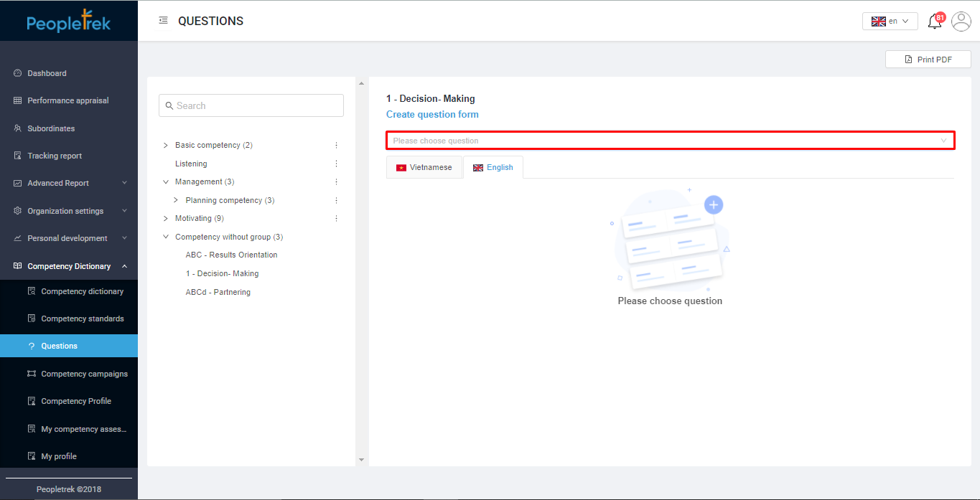Open options menu for Planning competency
The width and height of the screenshot is (980, 500).
click(x=336, y=200)
